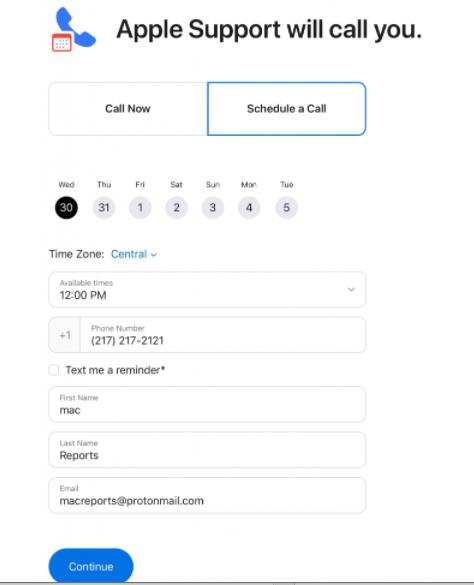Image resolution: width=474 pixels, height=585 pixels.
Task: Click the Phone Number input field
Action: [x=223, y=335]
